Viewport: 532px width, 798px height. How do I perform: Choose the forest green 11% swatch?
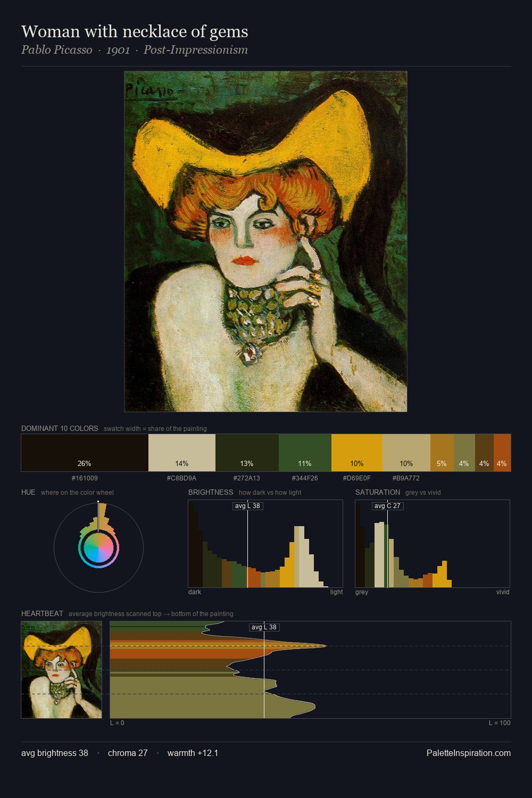[x=305, y=453]
